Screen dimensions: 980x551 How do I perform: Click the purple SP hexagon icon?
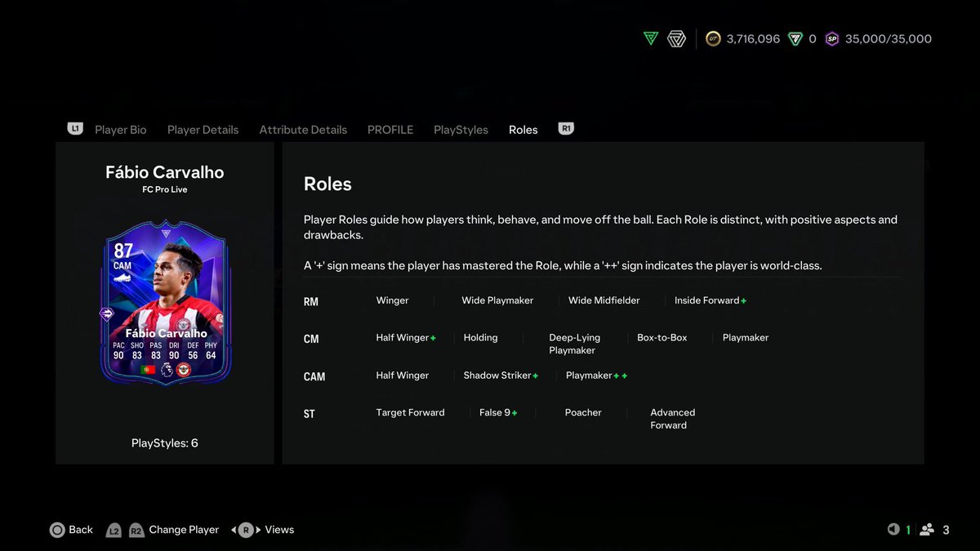click(831, 38)
